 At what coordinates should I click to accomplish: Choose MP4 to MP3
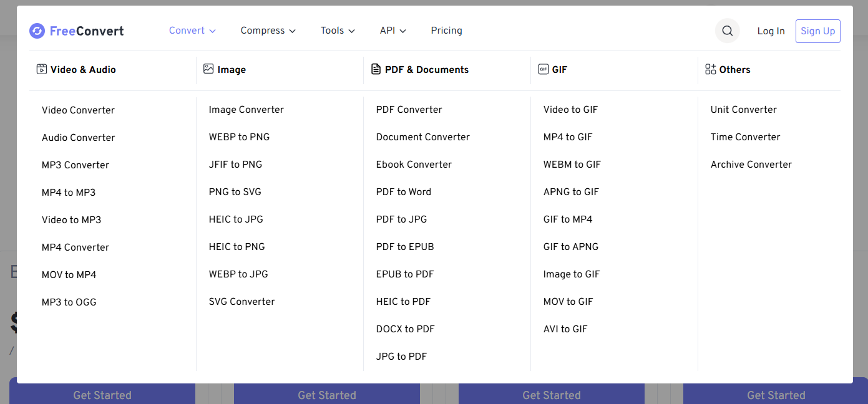click(x=69, y=193)
